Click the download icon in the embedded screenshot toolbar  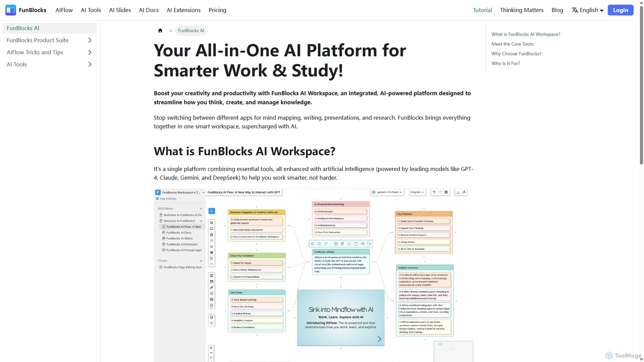pos(458,192)
